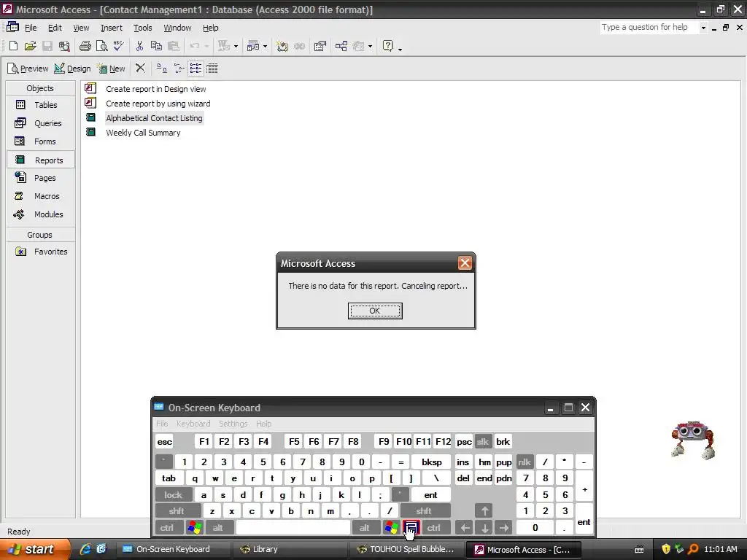Open the Help menu in Access
The height and width of the screenshot is (560, 747).
(x=211, y=28)
